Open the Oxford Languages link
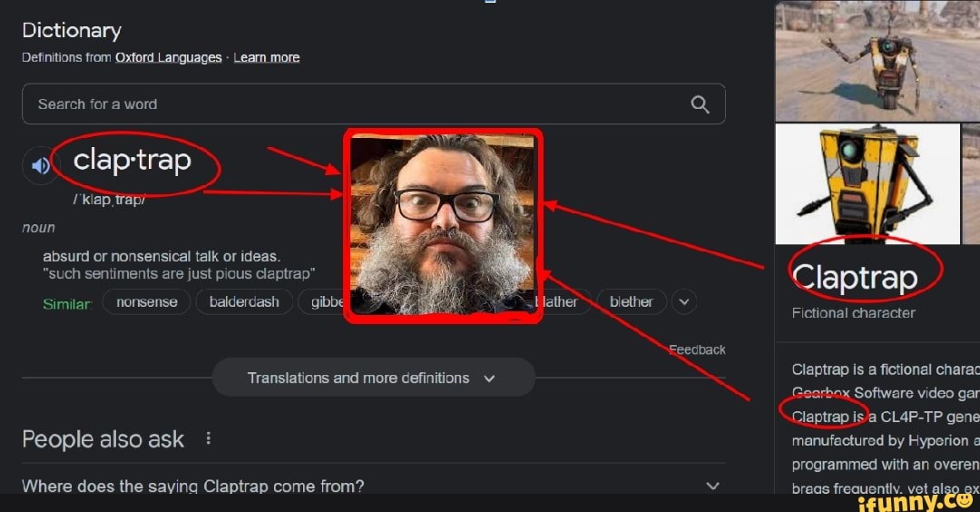 pyautogui.click(x=168, y=57)
